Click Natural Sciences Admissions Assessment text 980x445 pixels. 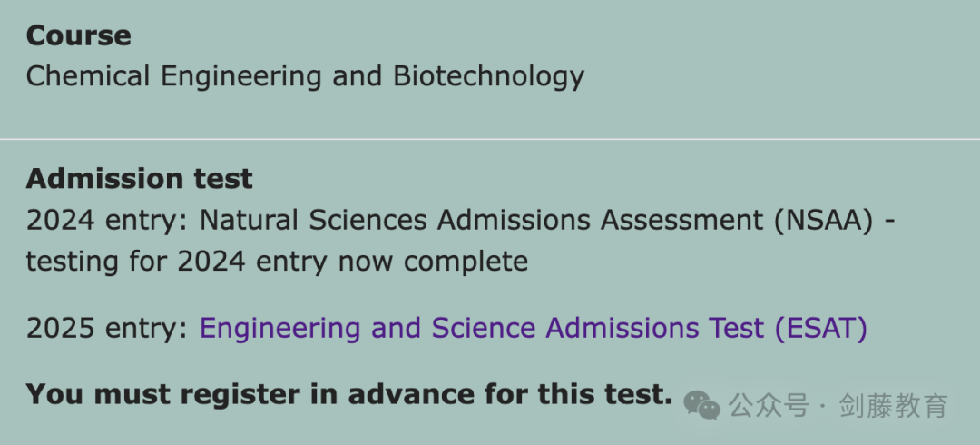482,221
